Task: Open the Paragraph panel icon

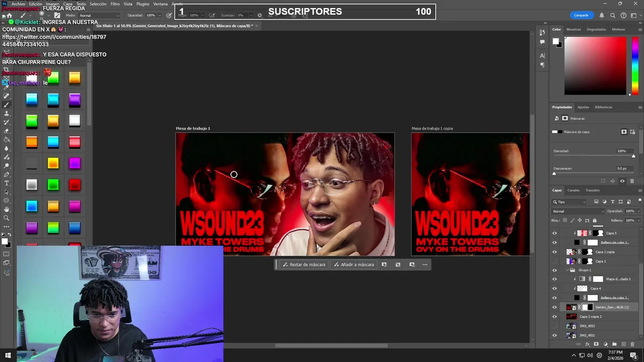Action: click(542, 64)
